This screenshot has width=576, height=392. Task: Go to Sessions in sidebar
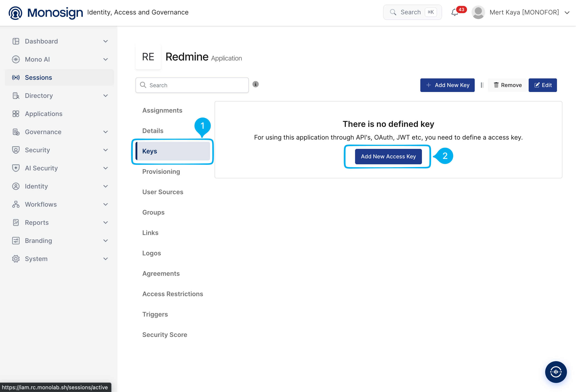pos(59,77)
